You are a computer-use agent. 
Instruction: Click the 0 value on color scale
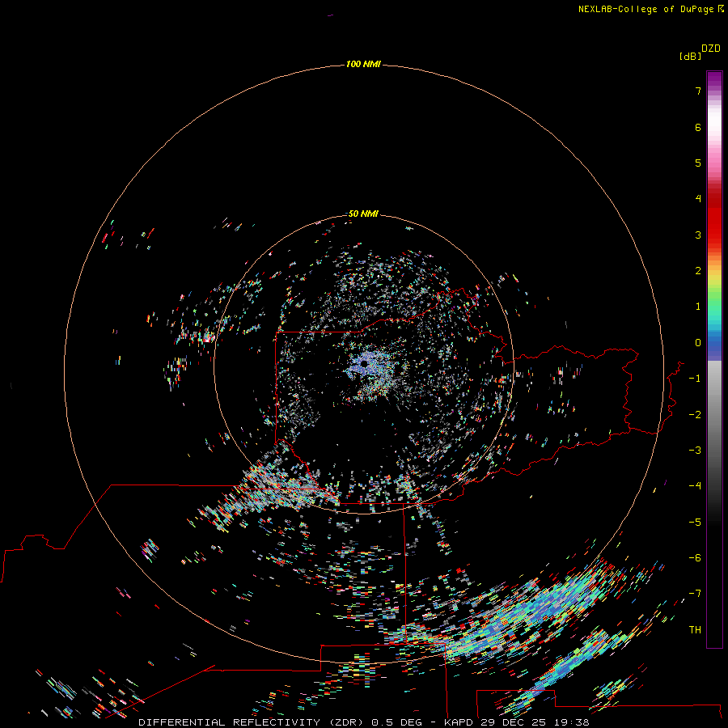(x=698, y=343)
